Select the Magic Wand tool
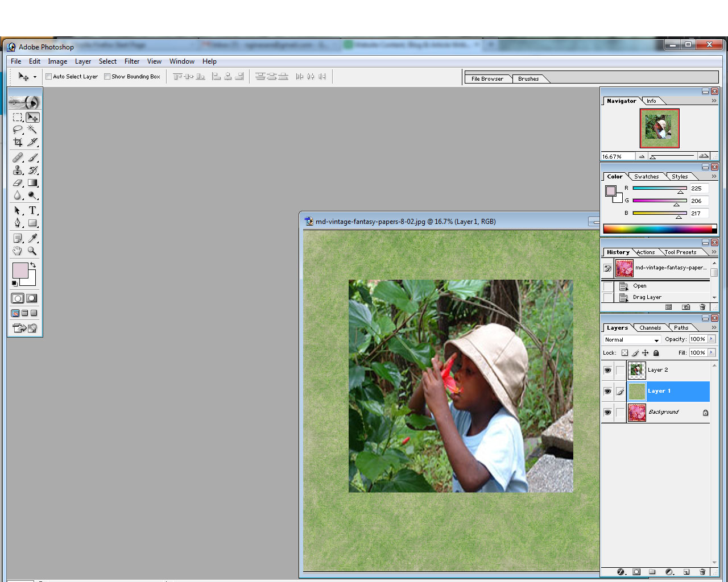Image resolution: width=728 pixels, height=582 pixels. (32, 130)
